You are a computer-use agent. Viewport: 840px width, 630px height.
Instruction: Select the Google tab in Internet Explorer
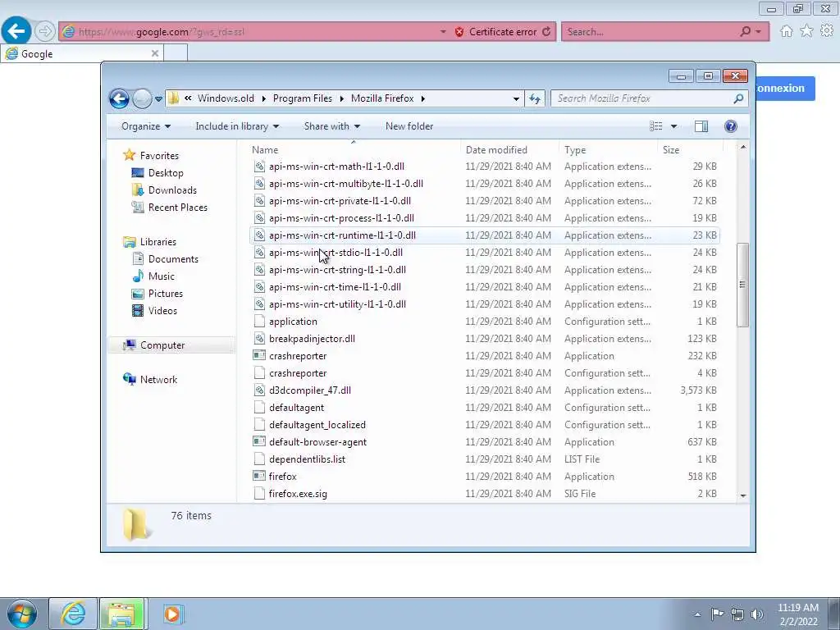pos(81,53)
